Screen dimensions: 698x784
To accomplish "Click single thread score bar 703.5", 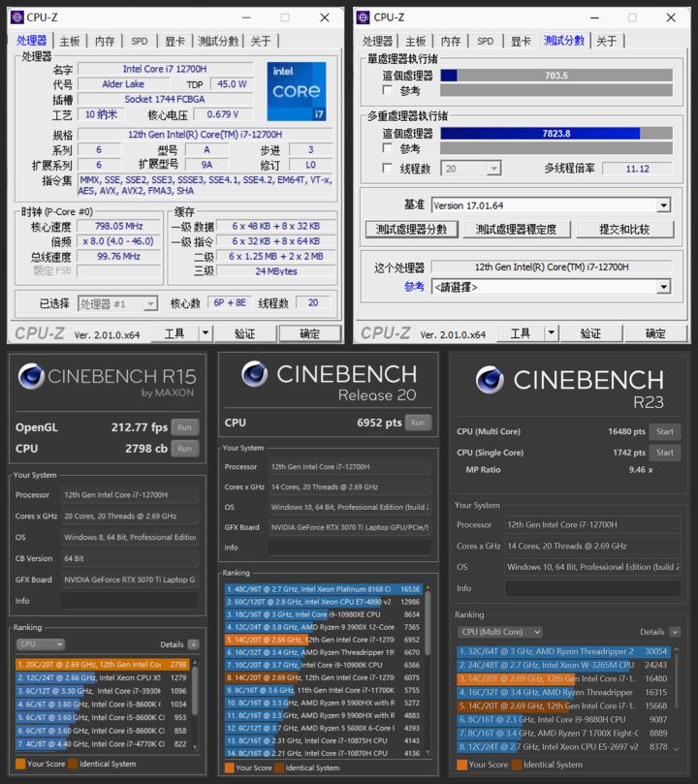I will coord(556,76).
